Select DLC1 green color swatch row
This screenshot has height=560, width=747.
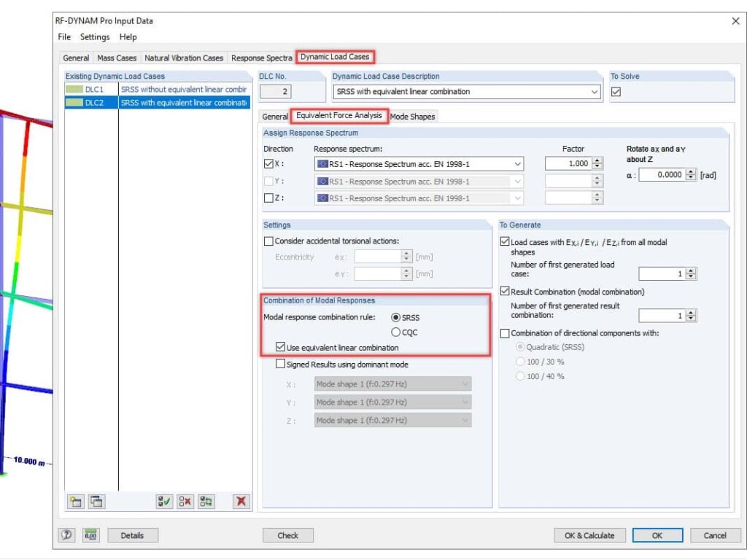pyautogui.click(x=74, y=89)
